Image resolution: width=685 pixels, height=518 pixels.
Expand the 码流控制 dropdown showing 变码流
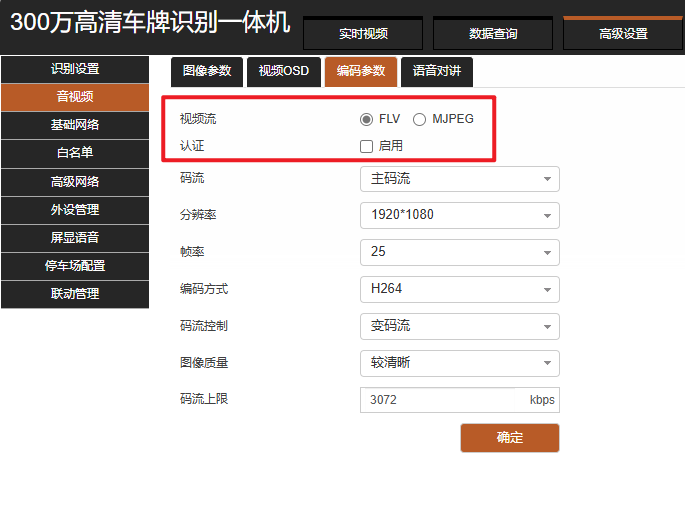[460, 326]
